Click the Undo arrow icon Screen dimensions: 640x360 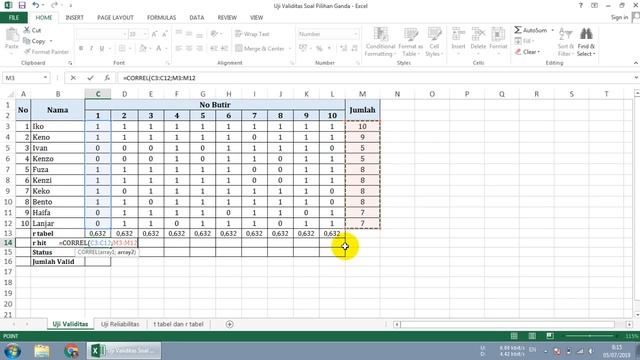[36, 5]
